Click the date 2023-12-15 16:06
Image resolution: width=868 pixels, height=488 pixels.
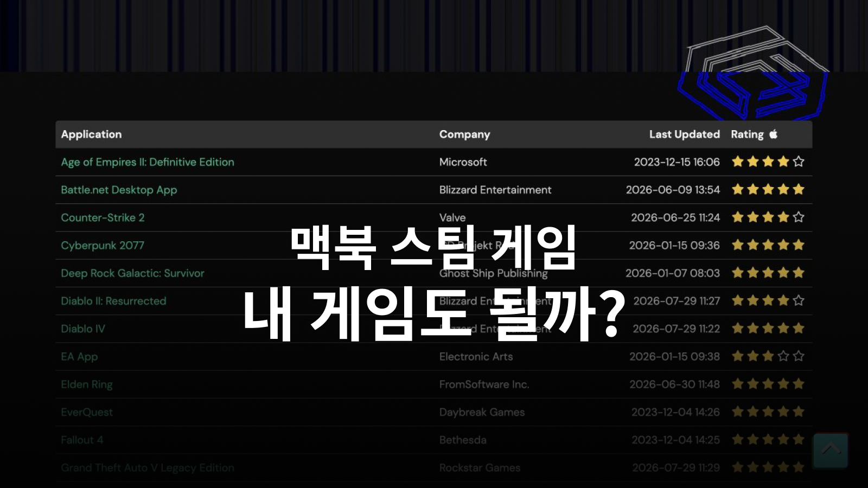click(676, 162)
